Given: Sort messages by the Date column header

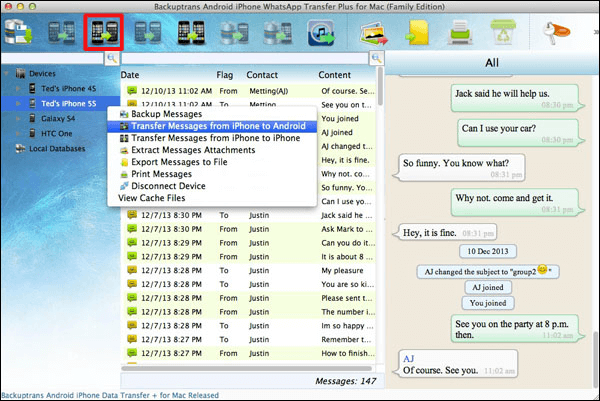Looking at the screenshot, I should pos(132,75).
